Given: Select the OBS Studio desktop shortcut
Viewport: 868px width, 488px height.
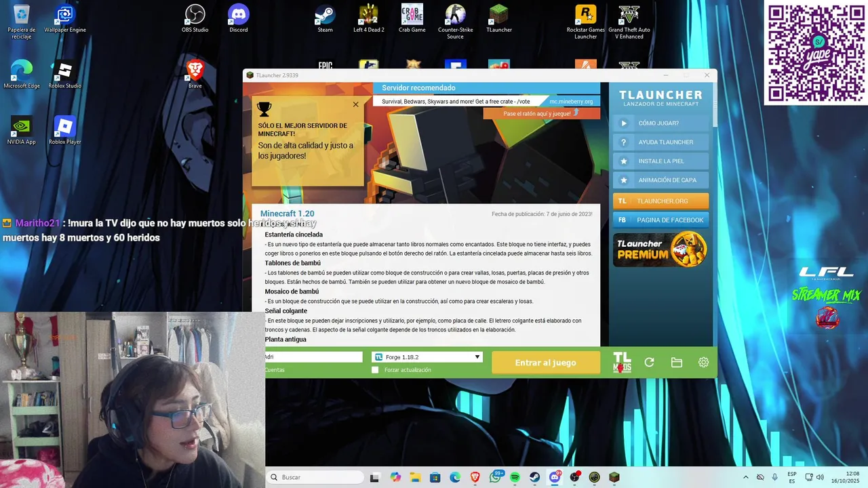Looking at the screenshot, I should [195, 19].
